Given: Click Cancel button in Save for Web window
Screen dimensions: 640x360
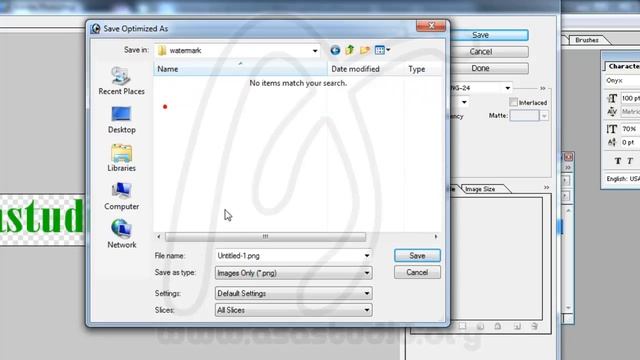Looking at the screenshot, I should (489, 52).
